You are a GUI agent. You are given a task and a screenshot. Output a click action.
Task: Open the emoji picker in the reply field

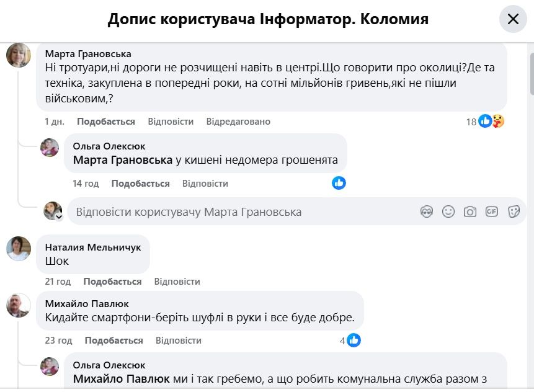448,212
